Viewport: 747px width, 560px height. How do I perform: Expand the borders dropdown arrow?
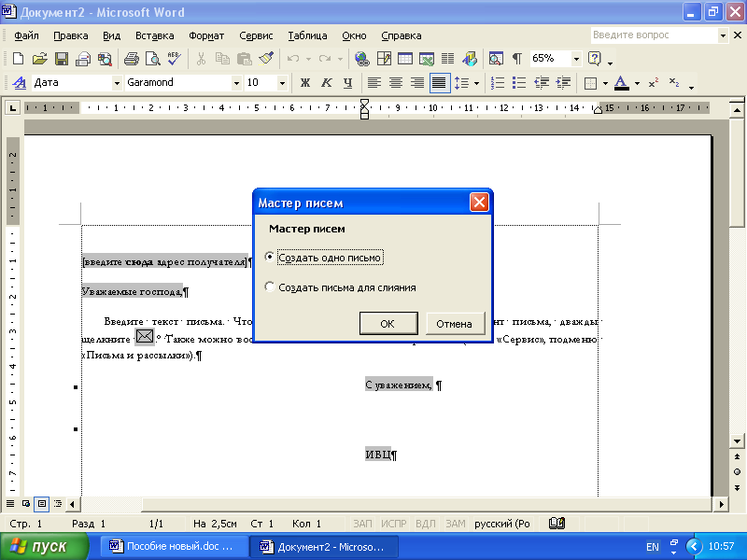pos(605,83)
